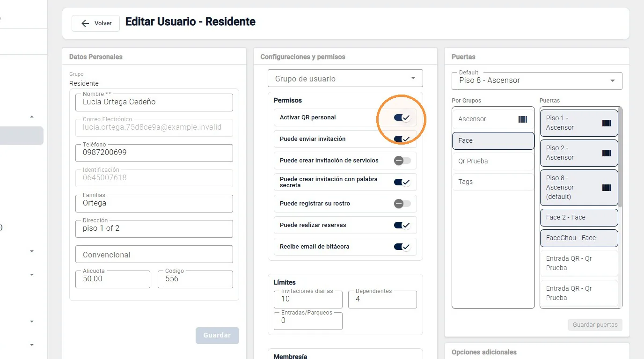Click the Dirección field

point(154,228)
